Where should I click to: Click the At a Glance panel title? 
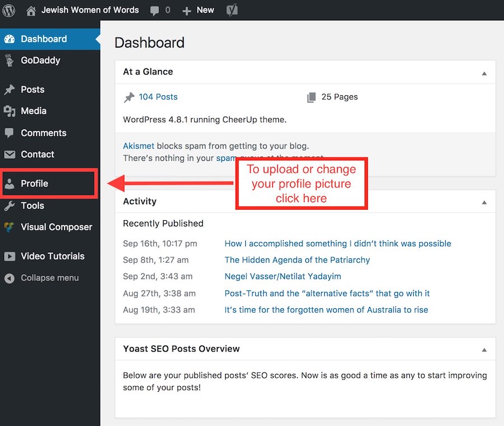tap(148, 71)
